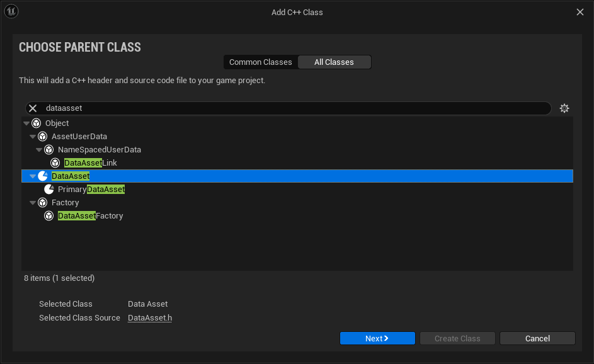Clear the search text with X icon
This screenshot has width=594, height=364.
click(x=33, y=108)
